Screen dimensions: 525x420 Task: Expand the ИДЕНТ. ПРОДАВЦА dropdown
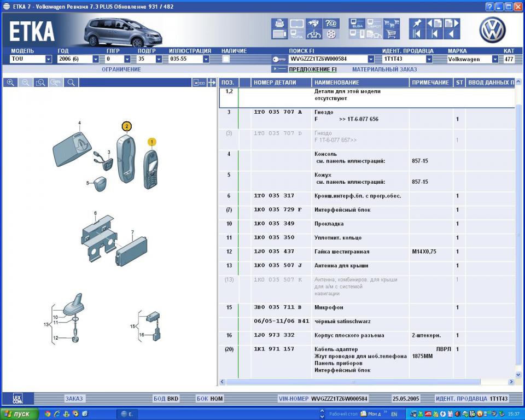429,59
